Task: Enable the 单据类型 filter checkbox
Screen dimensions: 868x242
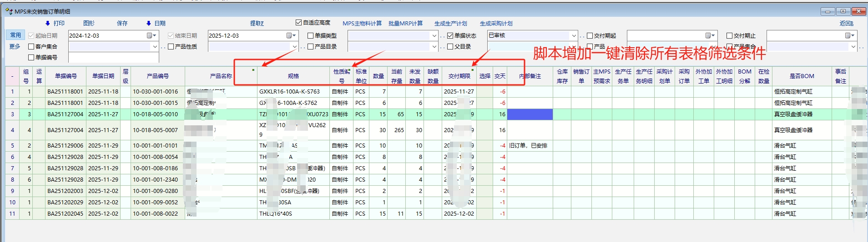Action: (311, 35)
